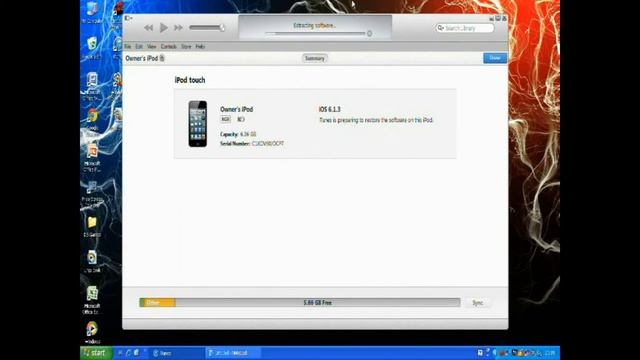640x360 pixels.
Task: Maximize the iTunes window
Action: click(498, 18)
